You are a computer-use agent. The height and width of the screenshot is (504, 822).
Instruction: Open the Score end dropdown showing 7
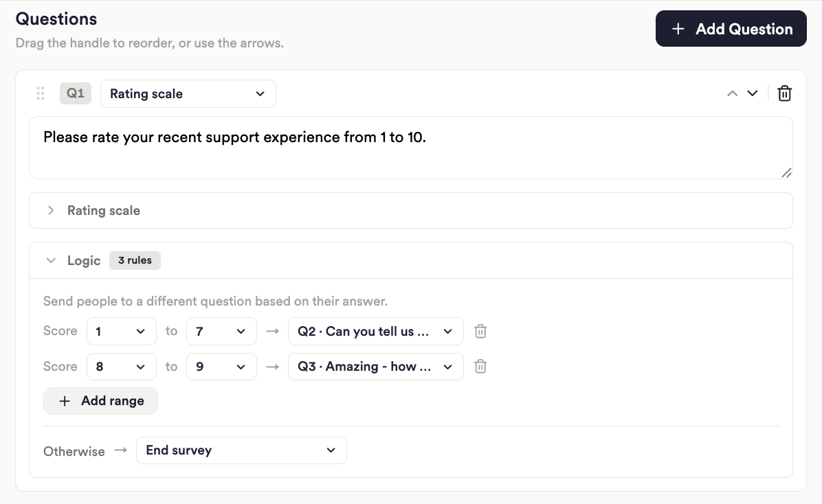222,331
